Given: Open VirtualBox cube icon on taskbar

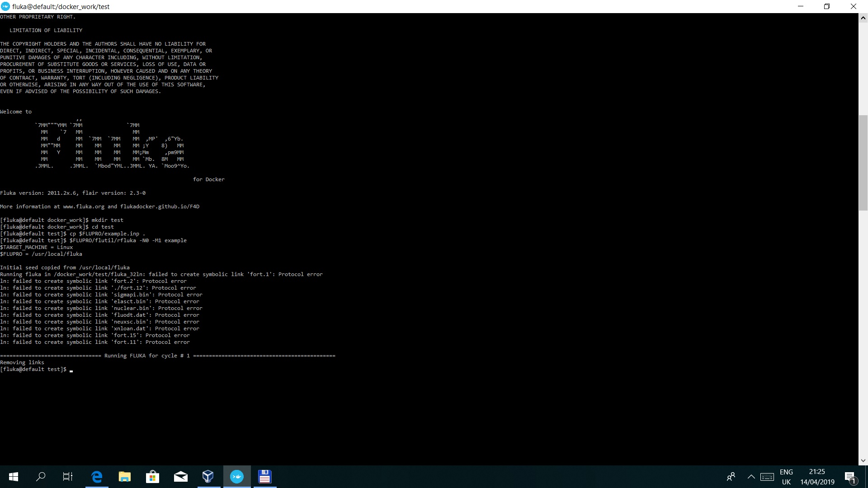Looking at the screenshot, I should click(x=208, y=477).
